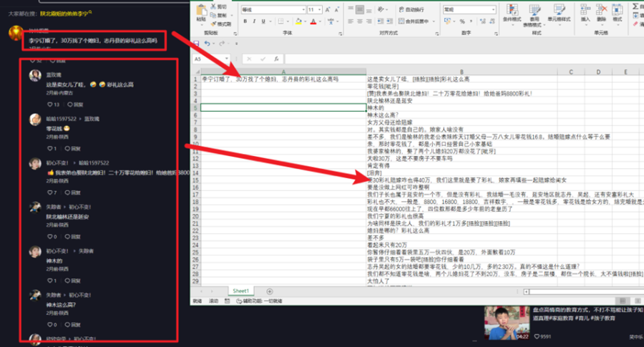Increase font size with larger A icon
644x347 pixels.
click(x=328, y=9)
